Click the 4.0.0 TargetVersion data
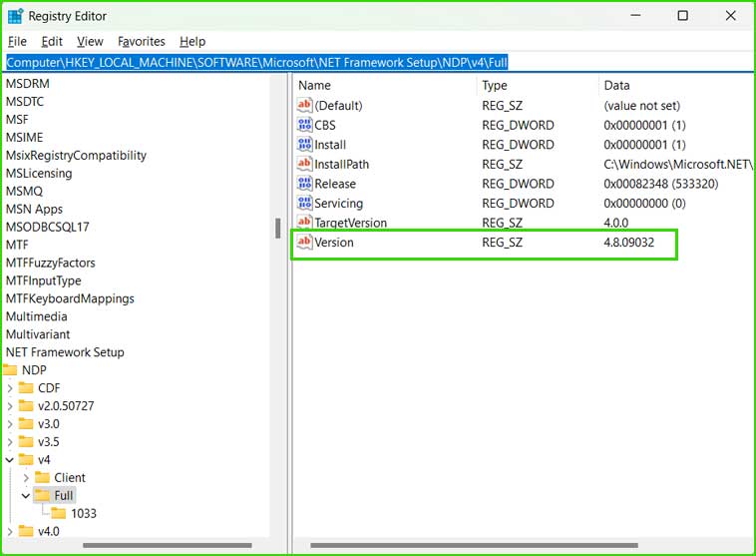The height and width of the screenshot is (556, 756). point(615,223)
